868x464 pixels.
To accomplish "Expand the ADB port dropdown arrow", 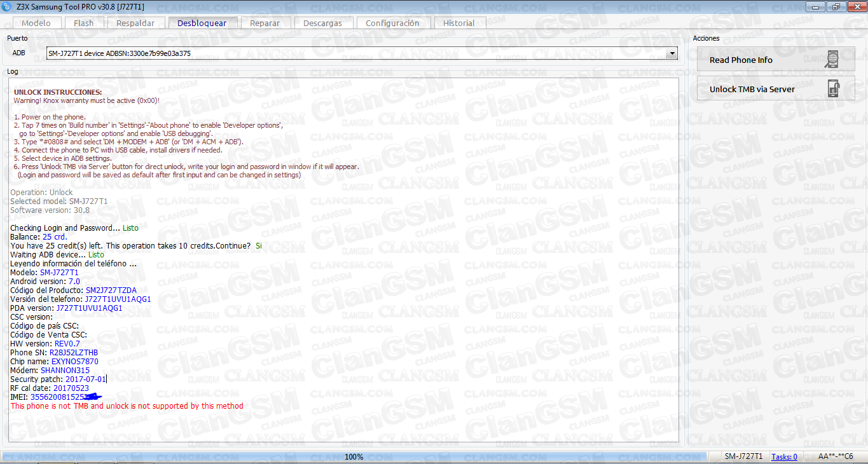I will 672,54.
